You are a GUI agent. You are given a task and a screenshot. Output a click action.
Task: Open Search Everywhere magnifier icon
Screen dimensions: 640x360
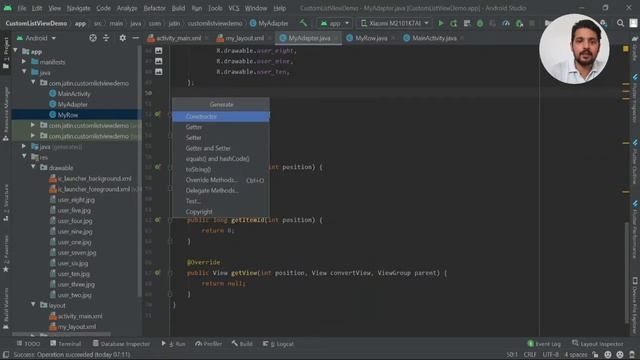pyautogui.click(x=620, y=24)
